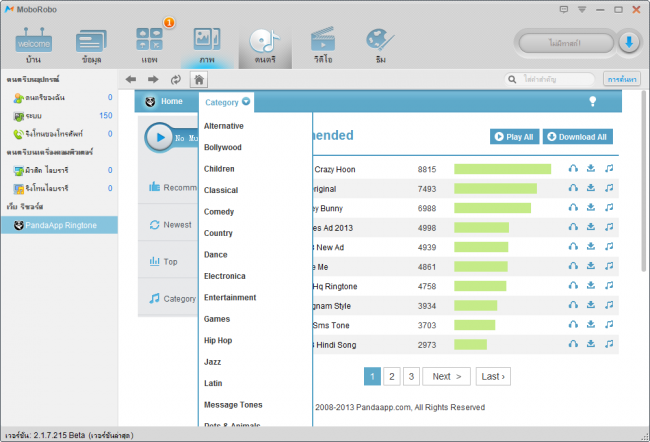Set Hindi Song as ringtone note icon

[x=609, y=344]
